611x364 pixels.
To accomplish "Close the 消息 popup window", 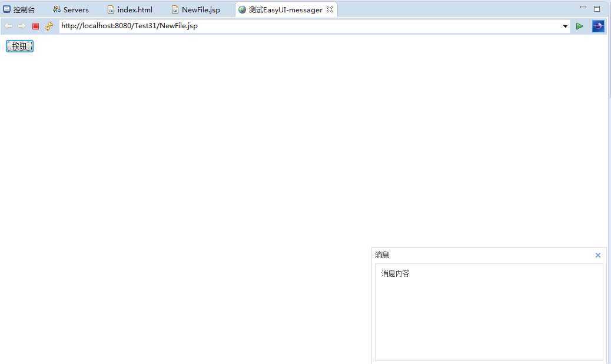I will point(597,255).
